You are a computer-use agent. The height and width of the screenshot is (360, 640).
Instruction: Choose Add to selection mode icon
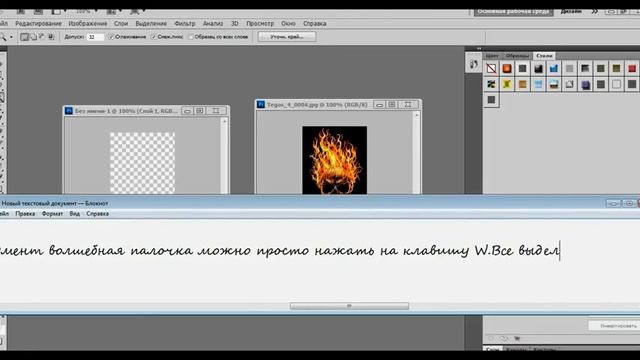click(33, 37)
